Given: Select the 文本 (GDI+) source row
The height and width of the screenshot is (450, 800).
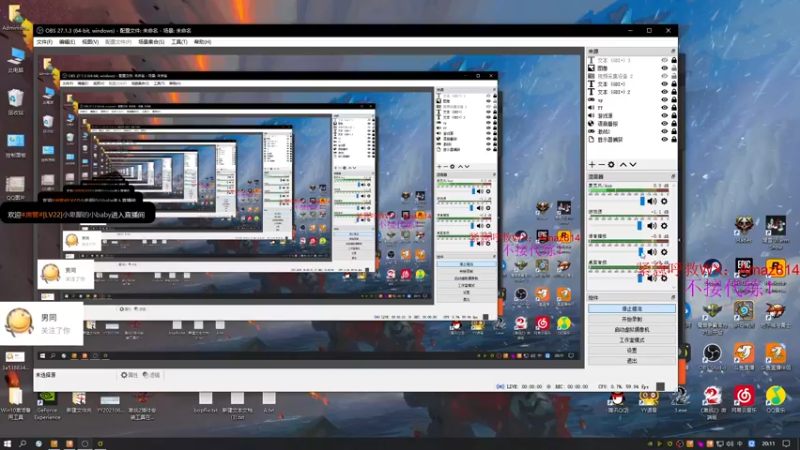Looking at the screenshot, I should tap(632, 84).
